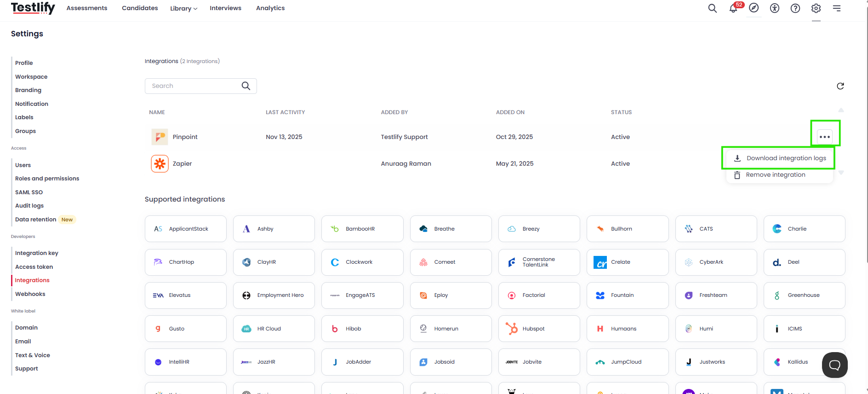Click the table scroll up arrow
The image size is (868, 394).
[x=841, y=110]
